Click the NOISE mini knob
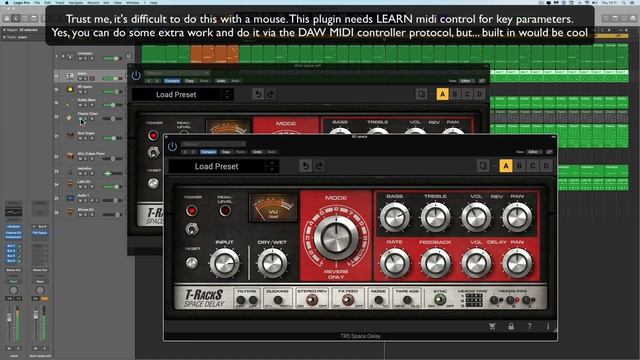 tap(378, 300)
